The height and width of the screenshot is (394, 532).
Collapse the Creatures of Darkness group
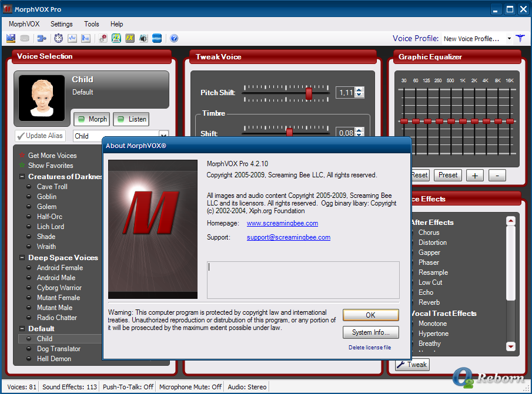[x=22, y=177]
